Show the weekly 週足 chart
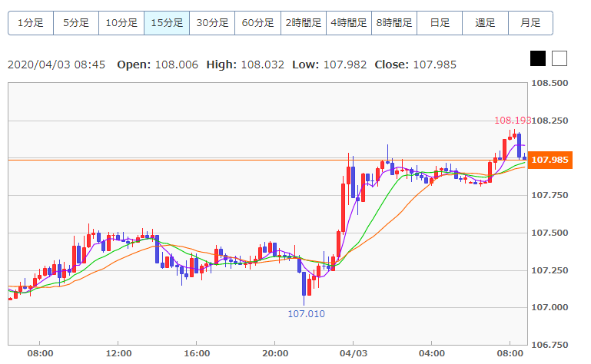This screenshot has height=364, width=591. [x=485, y=23]
